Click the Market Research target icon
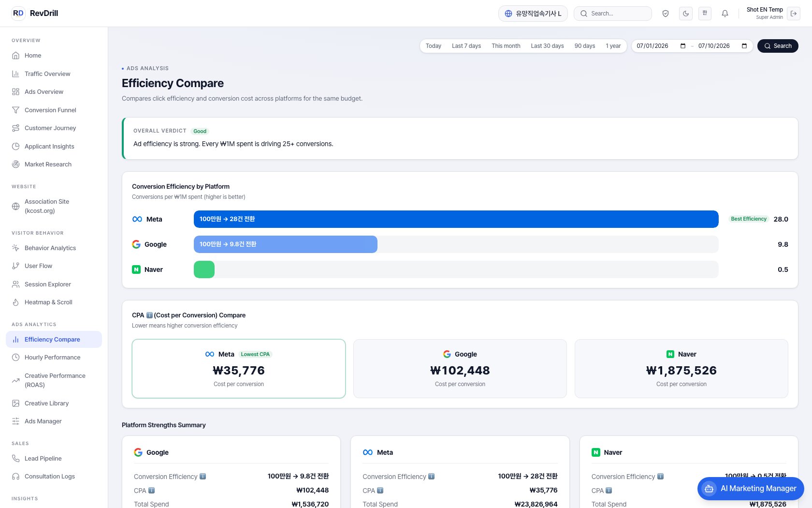This screenshot has width=812, height=508. tap(16, 164)
